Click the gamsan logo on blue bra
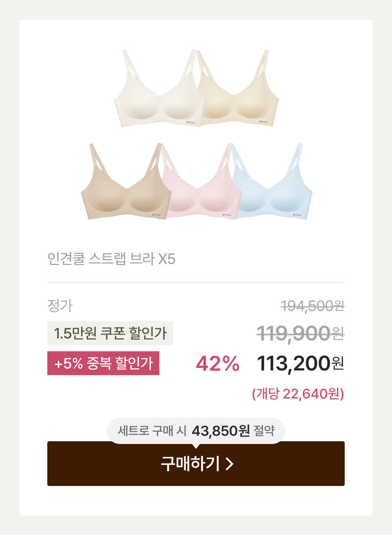392x535 pixels. [x=298, y=215]
